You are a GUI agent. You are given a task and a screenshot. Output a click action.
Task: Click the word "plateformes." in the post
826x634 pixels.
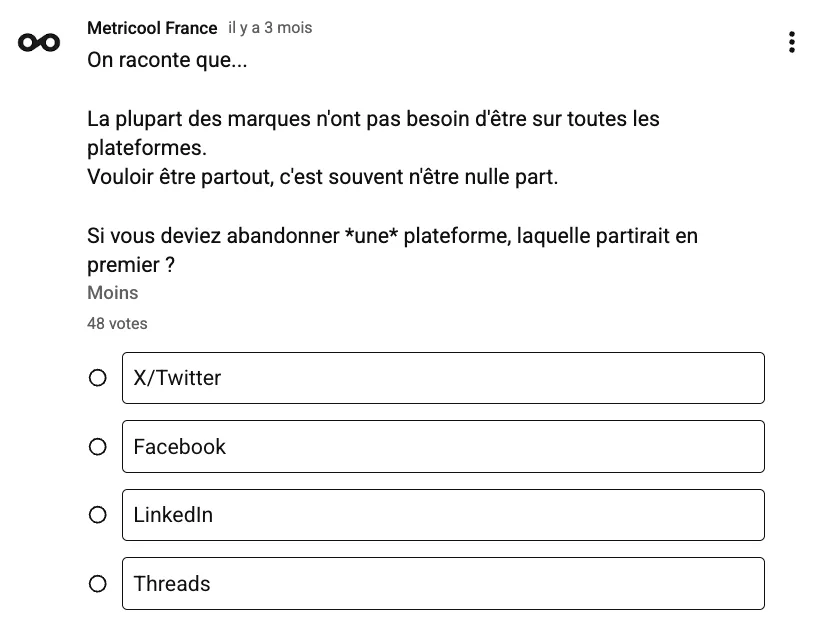[x=146, y=148]
